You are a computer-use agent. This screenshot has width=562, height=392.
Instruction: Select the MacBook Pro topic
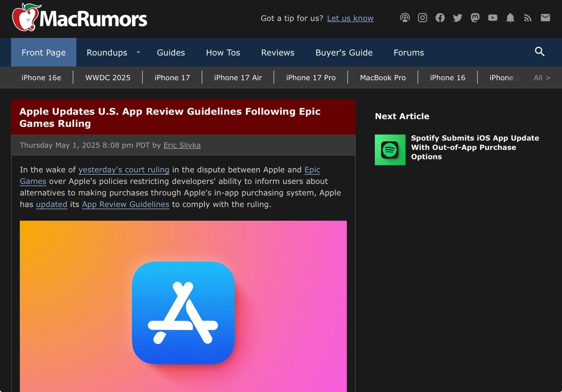pos(383,78)
